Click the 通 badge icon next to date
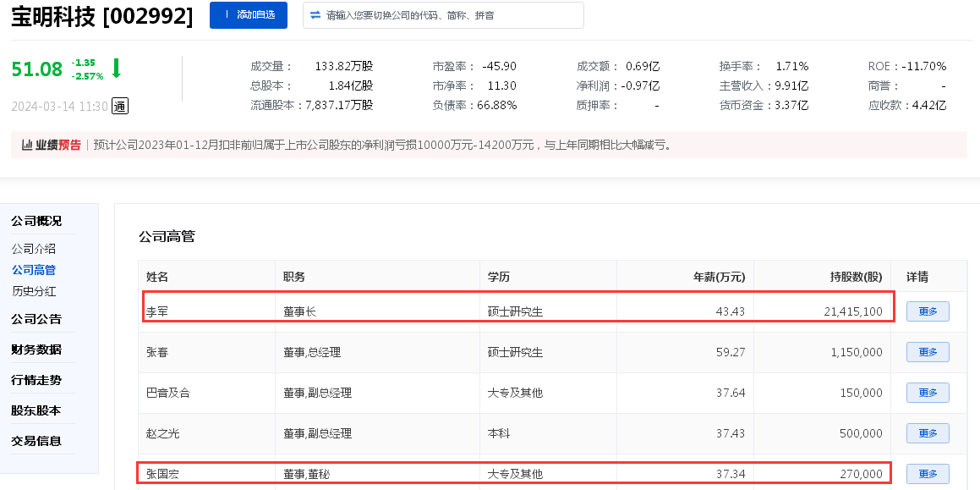 tap(120, 107)
